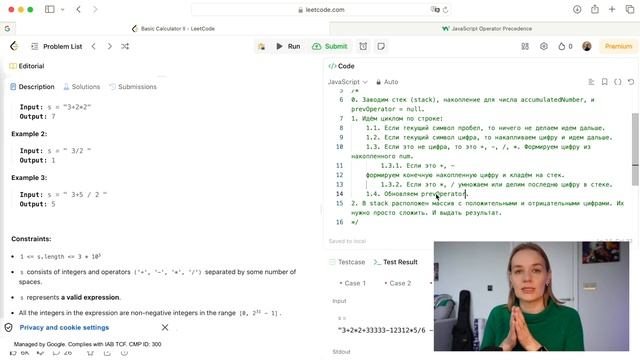Switch to the Testcase tab
The image size is (640, 360).
pyautogui.click(x=347, y=262)
